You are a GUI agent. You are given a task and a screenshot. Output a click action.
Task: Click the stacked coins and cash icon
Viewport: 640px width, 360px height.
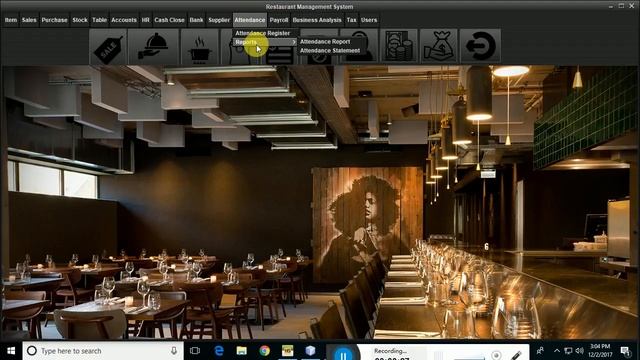pos(399,46)
